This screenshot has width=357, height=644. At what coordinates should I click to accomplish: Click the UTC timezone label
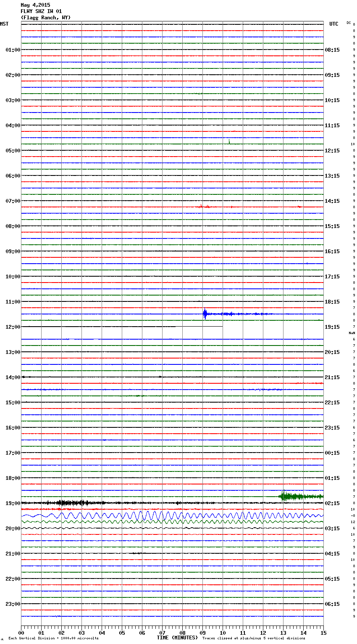(334, 24)
